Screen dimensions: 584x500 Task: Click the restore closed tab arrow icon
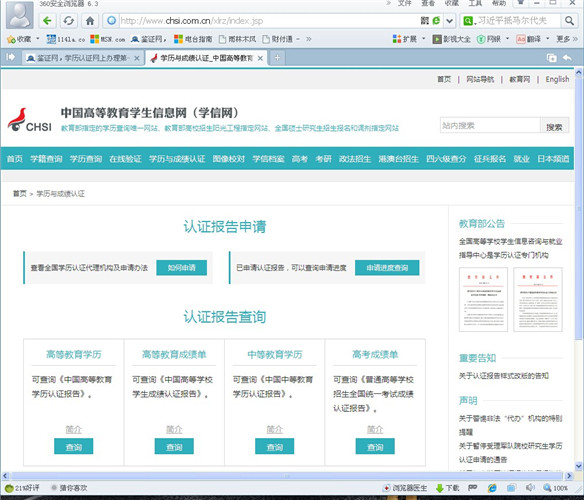point(567,58)
